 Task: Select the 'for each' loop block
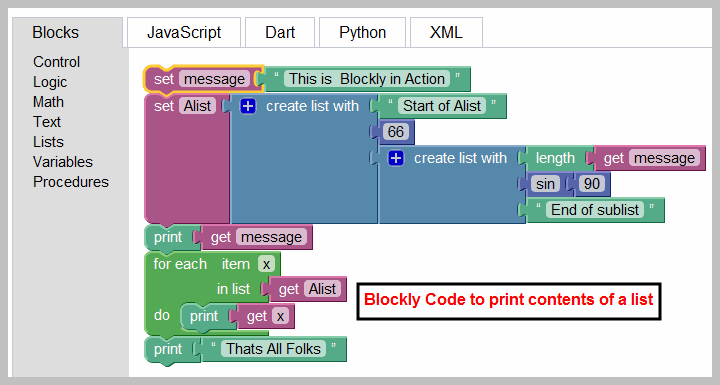click(x=180, y=264)
